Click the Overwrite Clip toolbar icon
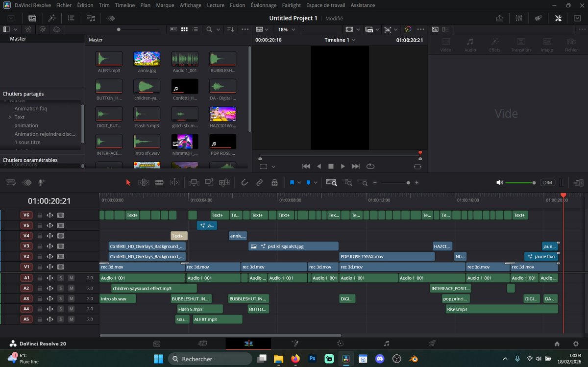Screen dimensions: 588x367 click(x=209, y=182)
